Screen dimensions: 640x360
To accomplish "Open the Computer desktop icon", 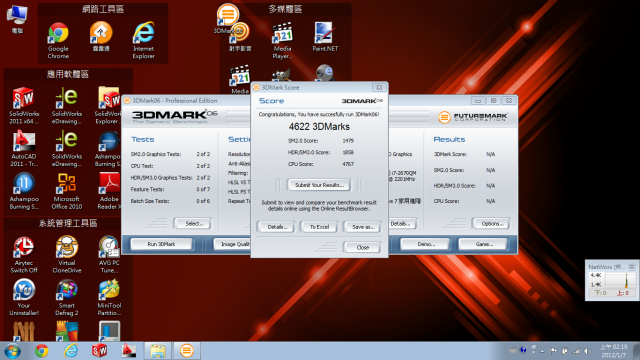I will click(x=17, y=19).
